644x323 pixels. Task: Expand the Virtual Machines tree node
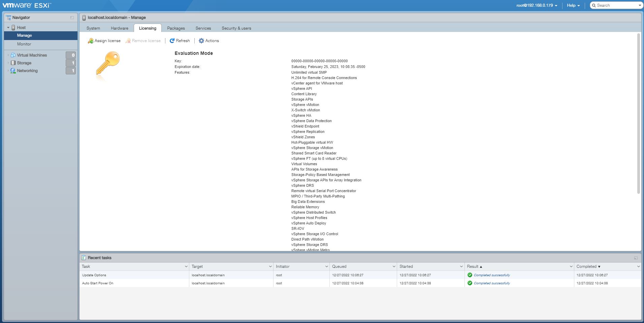[x=8, y=55]
